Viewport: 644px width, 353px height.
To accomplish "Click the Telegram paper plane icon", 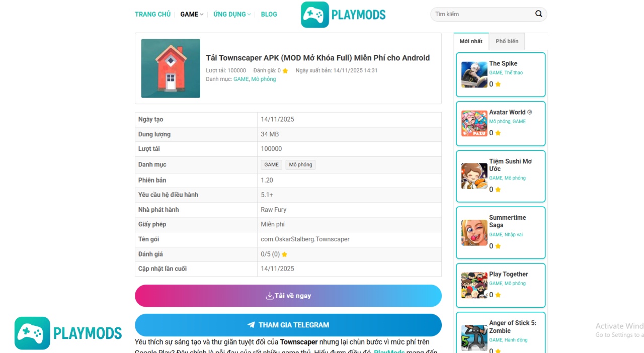I will click(251, 325).
